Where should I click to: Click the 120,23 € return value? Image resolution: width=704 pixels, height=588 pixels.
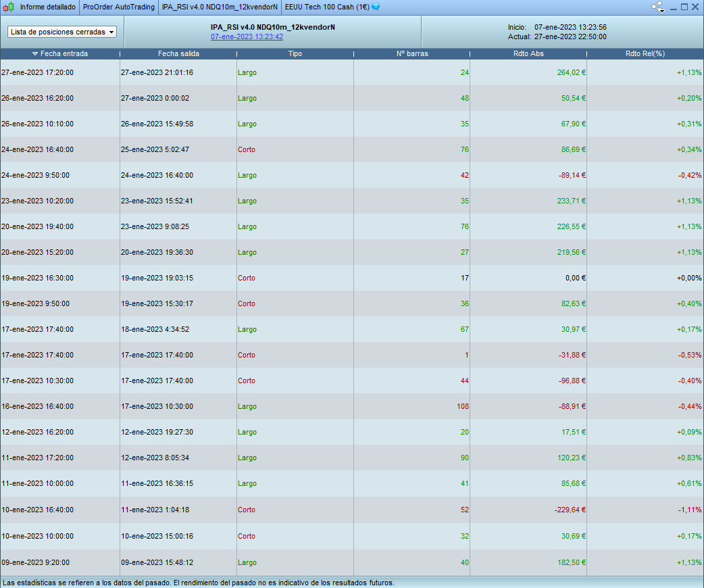[572, 458]
